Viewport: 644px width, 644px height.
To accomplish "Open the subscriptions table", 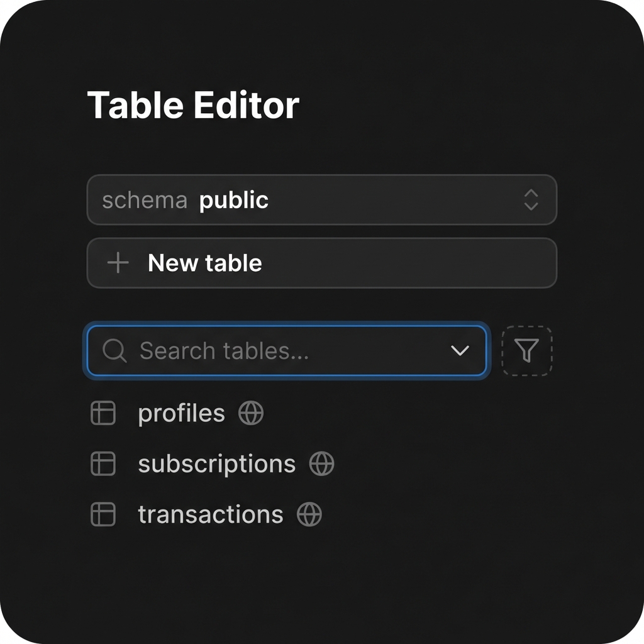I will coord(216,464).
